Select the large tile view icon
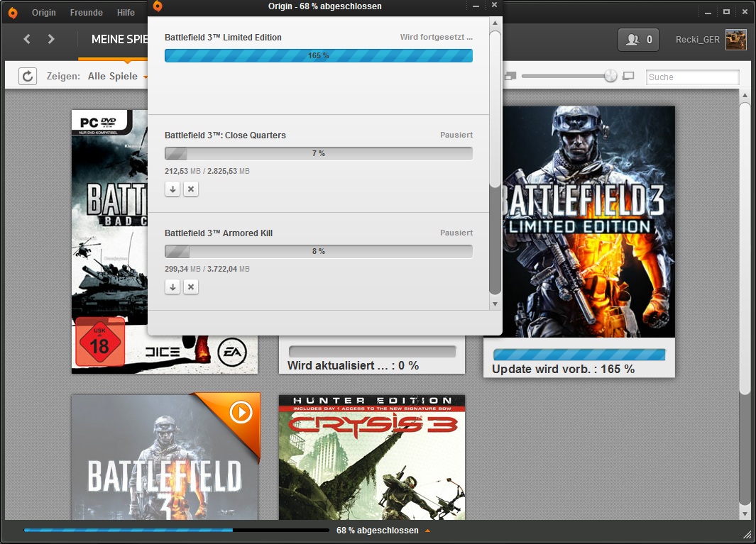The height and width of the screenshot is (544, 756). tap(628, 76)
